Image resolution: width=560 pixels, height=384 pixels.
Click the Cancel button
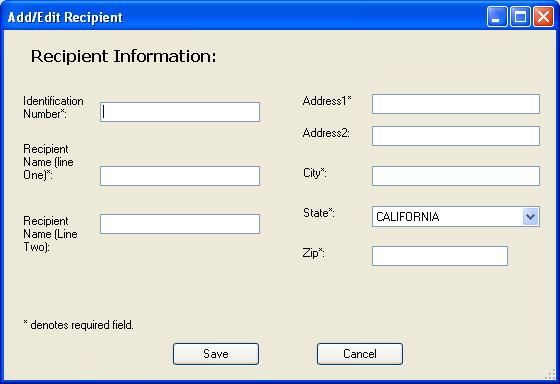point(360,354)
